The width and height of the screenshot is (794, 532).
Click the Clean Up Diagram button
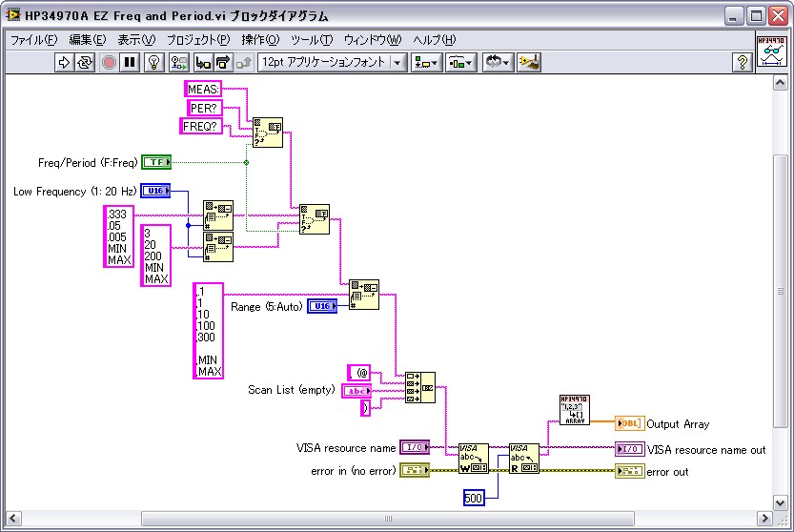tap(529, 62)
